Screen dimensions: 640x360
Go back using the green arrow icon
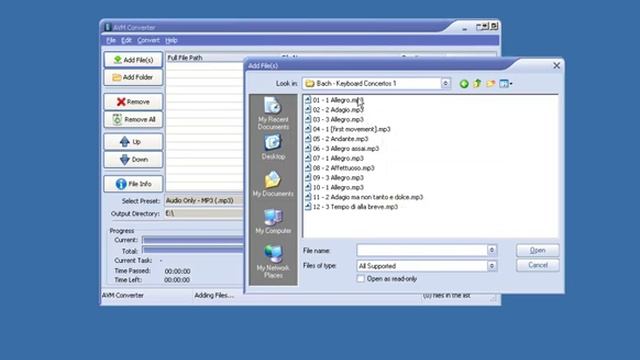[x=464, y=84]
